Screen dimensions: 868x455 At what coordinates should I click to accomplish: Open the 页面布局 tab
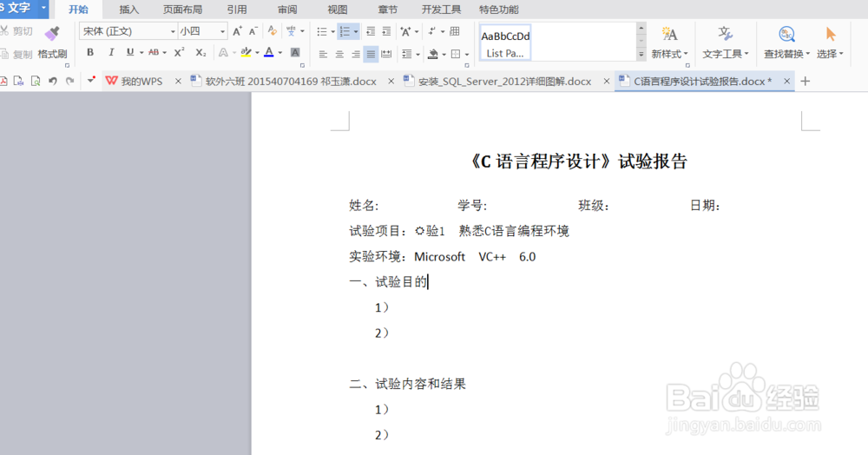182,10
